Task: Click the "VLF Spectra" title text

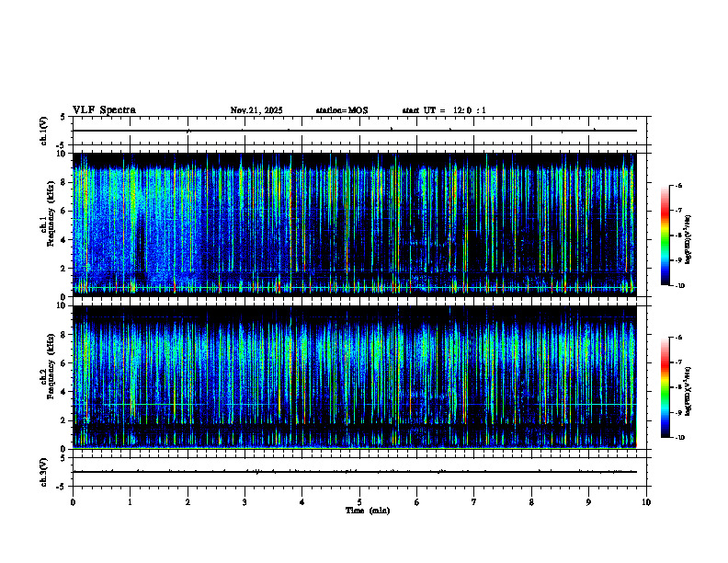Action: [x=104, y=110]
